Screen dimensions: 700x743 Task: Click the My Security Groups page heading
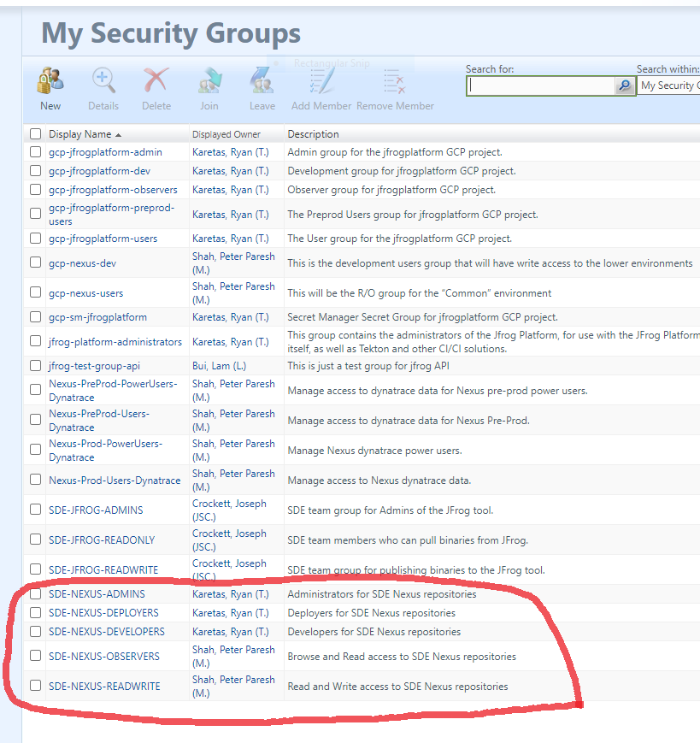(x=171, y=33)
